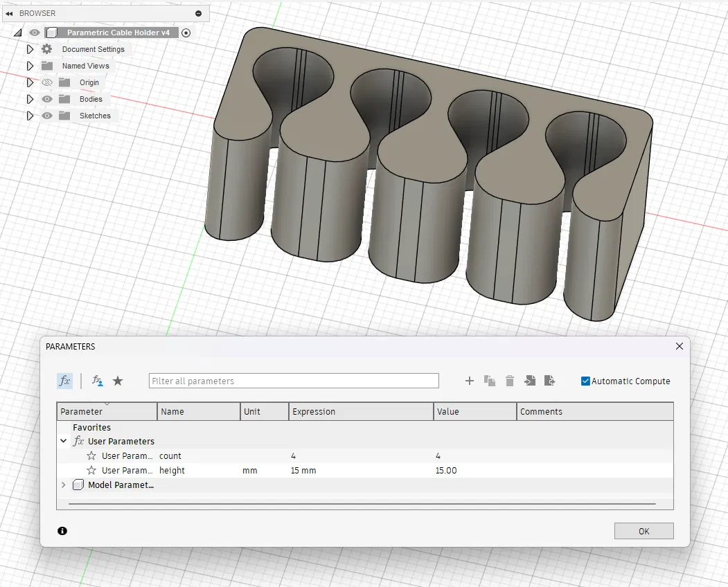Click the fx all parameters filter icon
728x587 pixels.
tap(64, 381)
